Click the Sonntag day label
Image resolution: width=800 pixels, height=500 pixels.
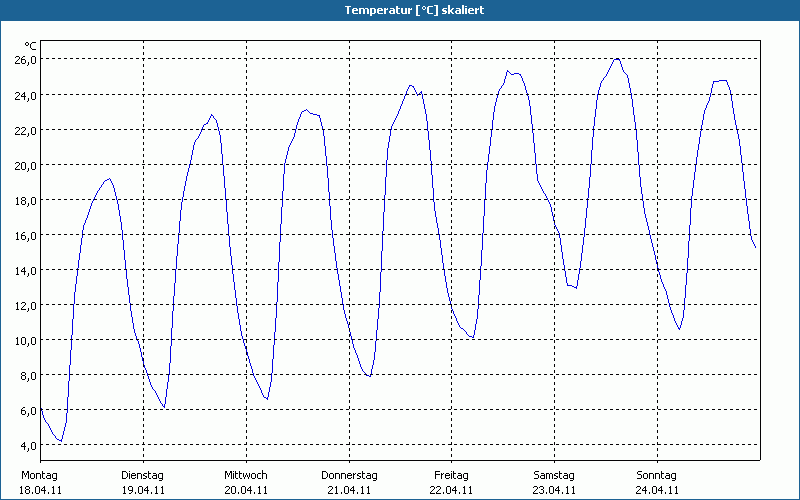pyautogui.click(x=657, y=476)
